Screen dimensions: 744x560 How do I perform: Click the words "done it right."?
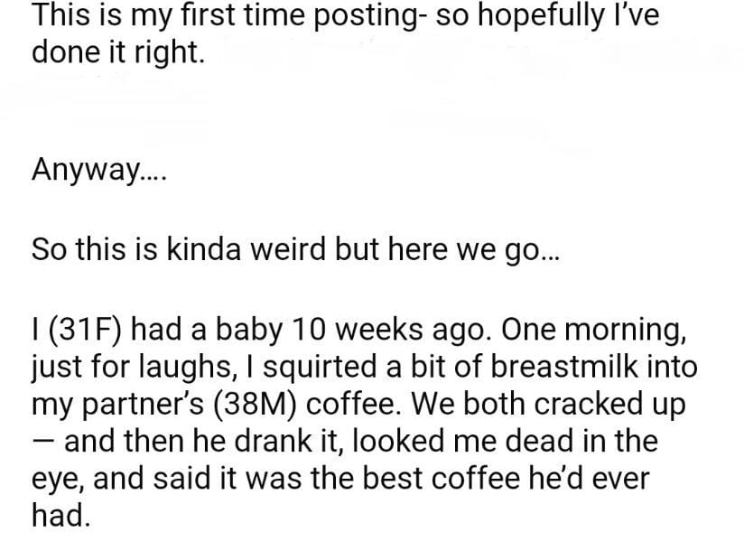click(118, 52)
